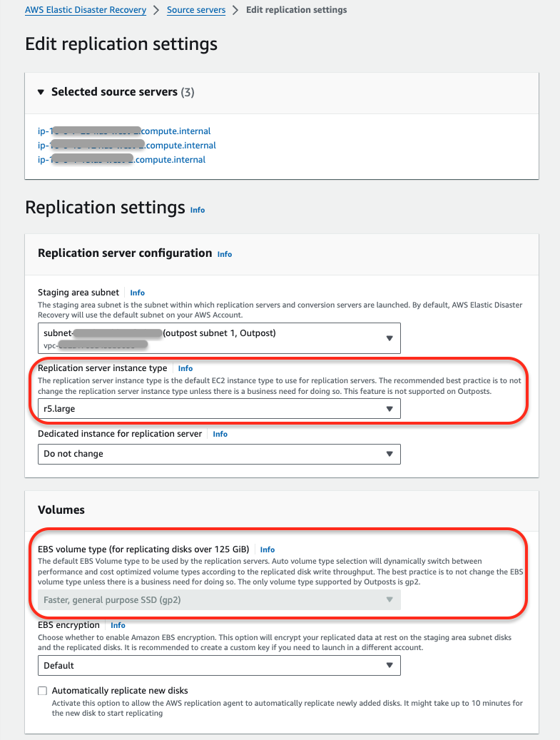This screenshot has height=740, width=560.
Task: Open the Staging area subnet Info link
Action: click(136, 292)
